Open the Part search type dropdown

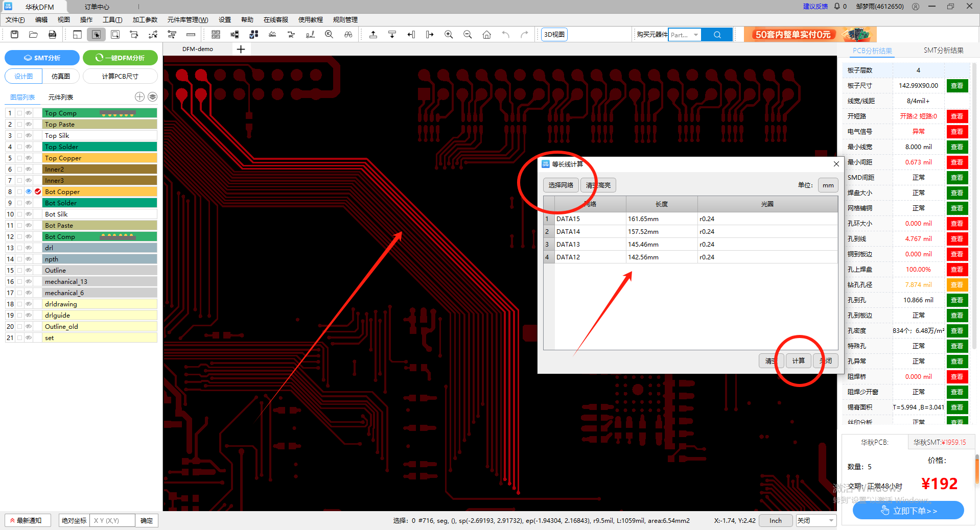point(695,35)
